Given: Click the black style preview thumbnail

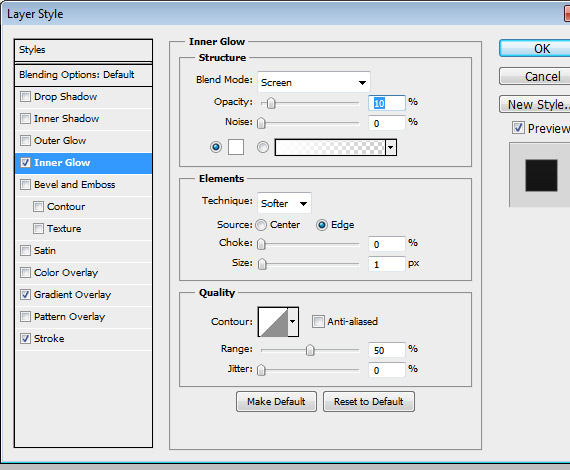Looking at the screenshot, I should pyautogui.click(x=541, y=175).
